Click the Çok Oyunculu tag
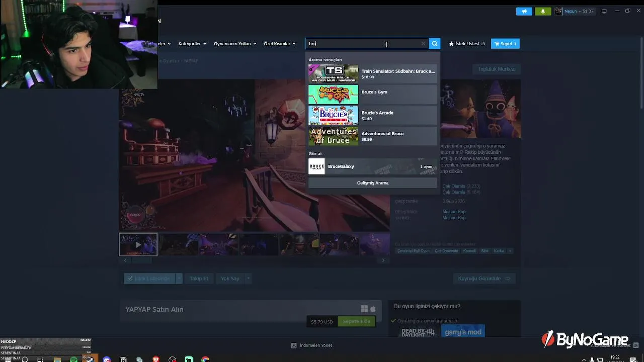The width and height of the screenshot is (644, 362). 446,251
